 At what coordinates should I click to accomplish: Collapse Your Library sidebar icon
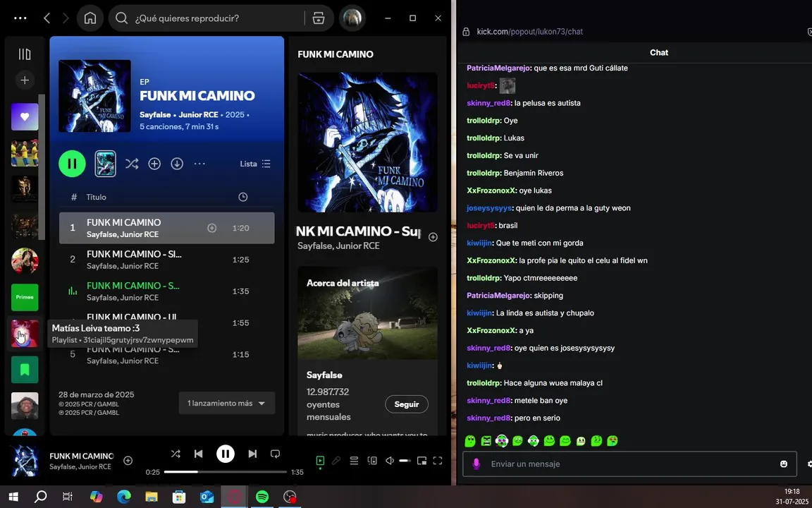pyautogui.click(x=25, y=54)
